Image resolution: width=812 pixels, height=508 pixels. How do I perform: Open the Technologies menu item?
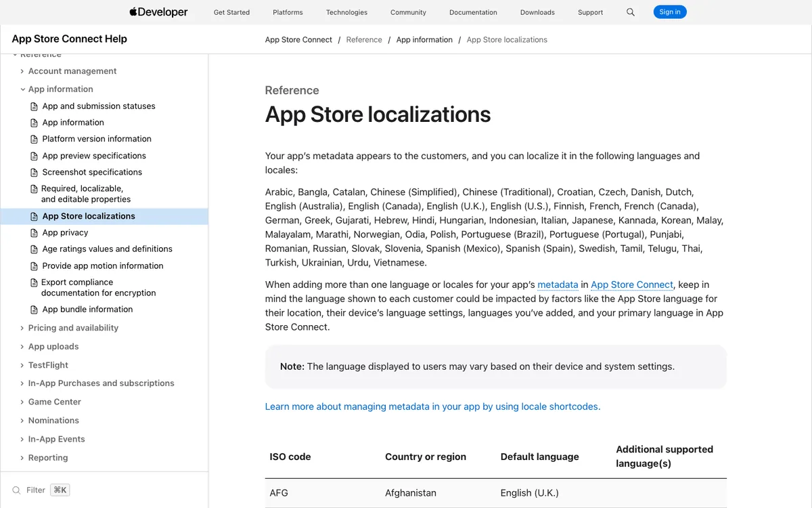pos(346,12)
